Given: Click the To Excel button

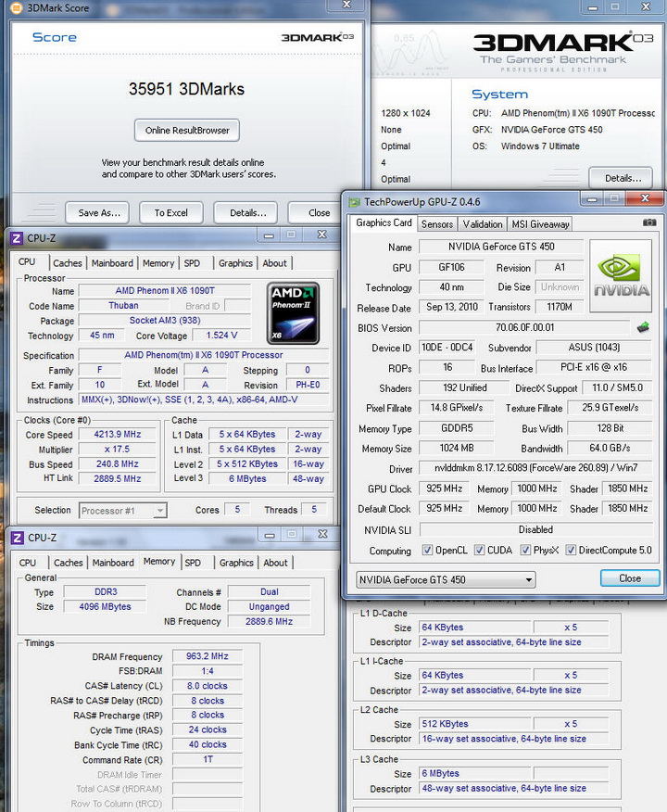Looking at the screenshot, I should coord(171,212).
